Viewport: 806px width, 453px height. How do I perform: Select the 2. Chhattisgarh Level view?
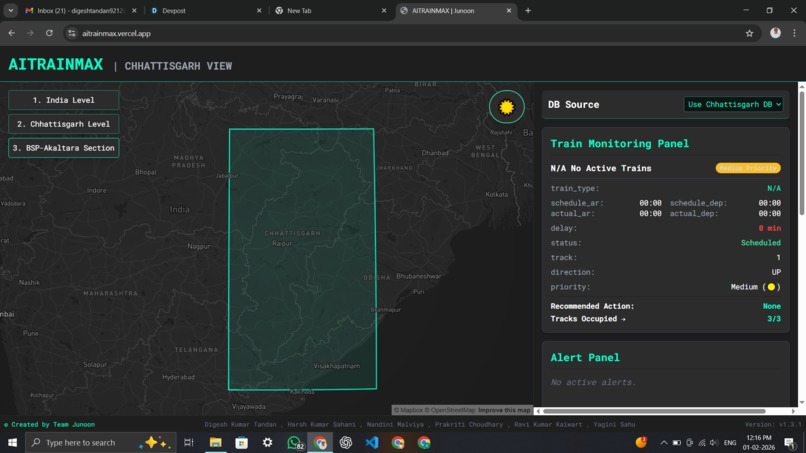coord(64,124)
